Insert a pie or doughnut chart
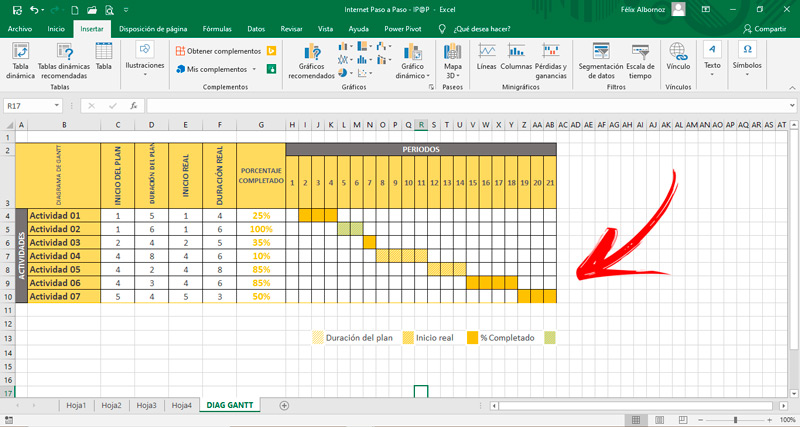 [x=345, y=72]
